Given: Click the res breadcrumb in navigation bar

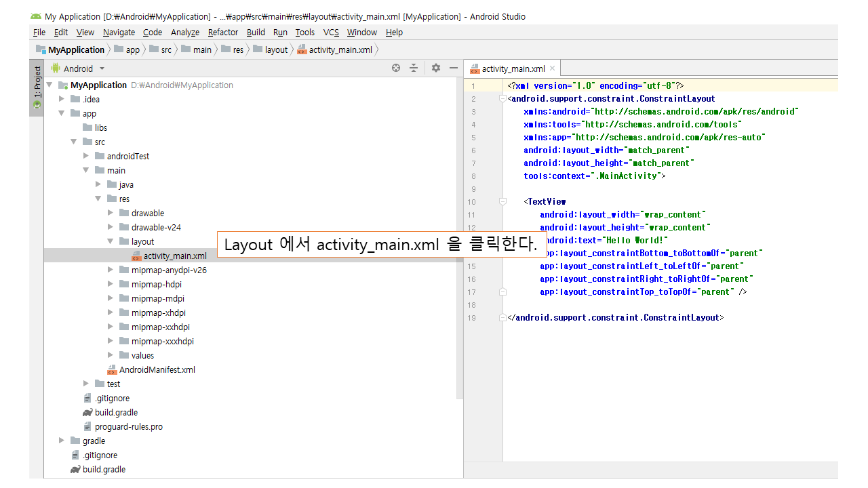Looking at the screenshot, I should (237, 50).
